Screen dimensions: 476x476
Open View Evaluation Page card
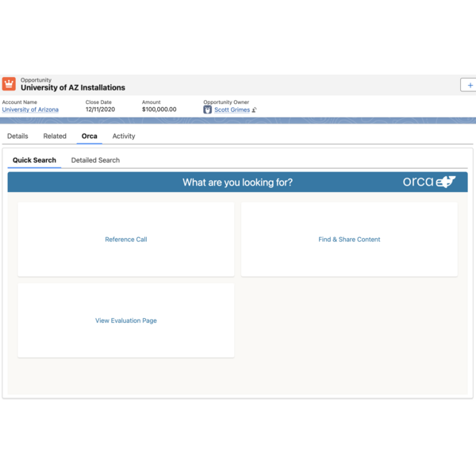(126, 321)
